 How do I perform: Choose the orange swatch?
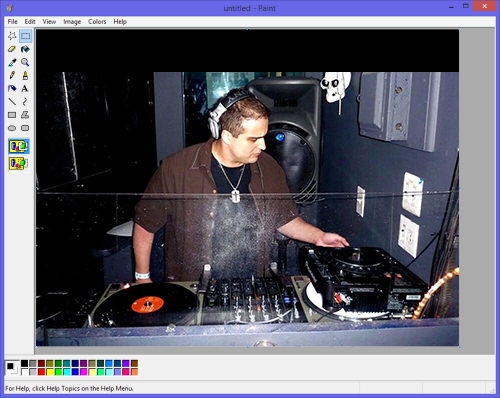coord(135,372)
